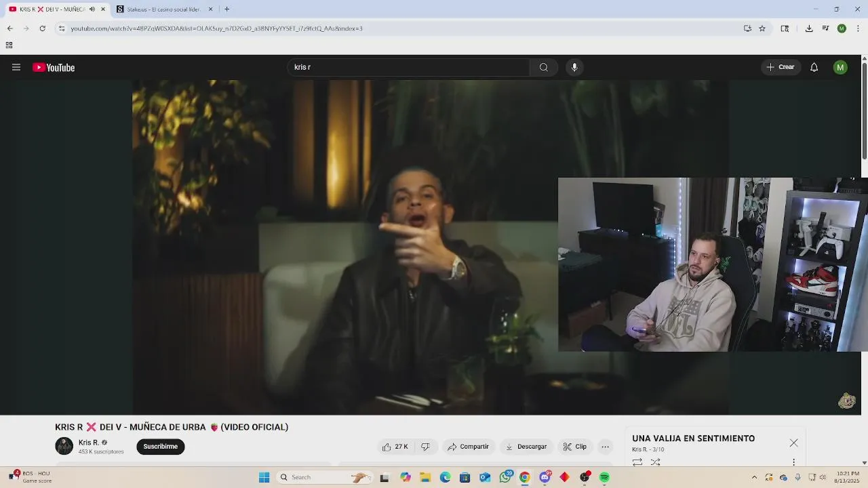
Task: Like the video showing 27 K
Action: pos(395,447)
